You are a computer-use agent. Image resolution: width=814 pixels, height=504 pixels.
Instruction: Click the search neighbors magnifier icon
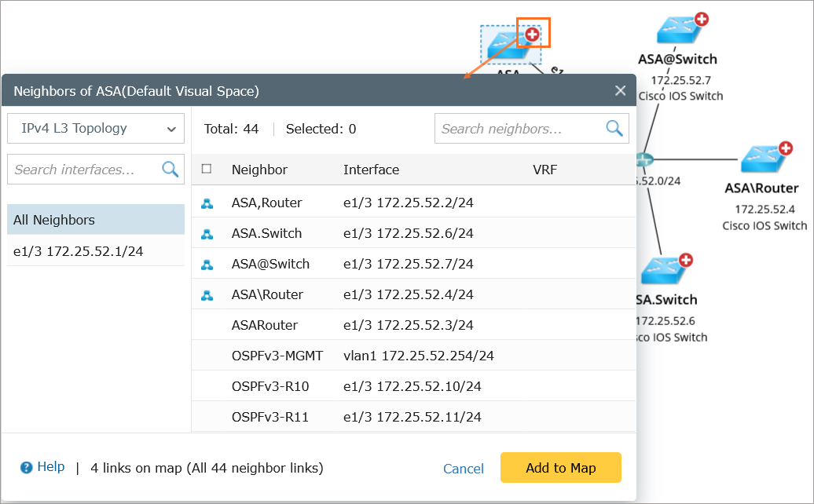point(614,129)
